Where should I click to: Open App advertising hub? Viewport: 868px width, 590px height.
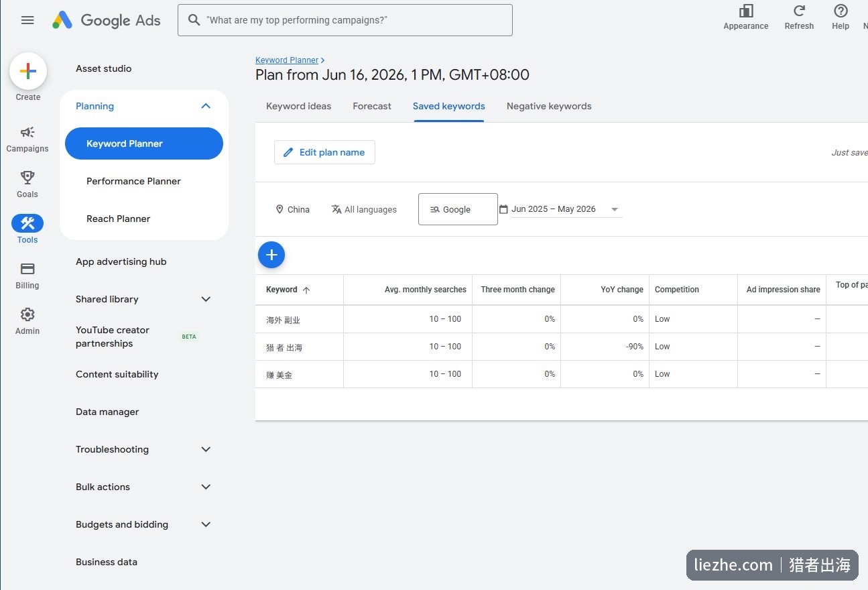121,261
